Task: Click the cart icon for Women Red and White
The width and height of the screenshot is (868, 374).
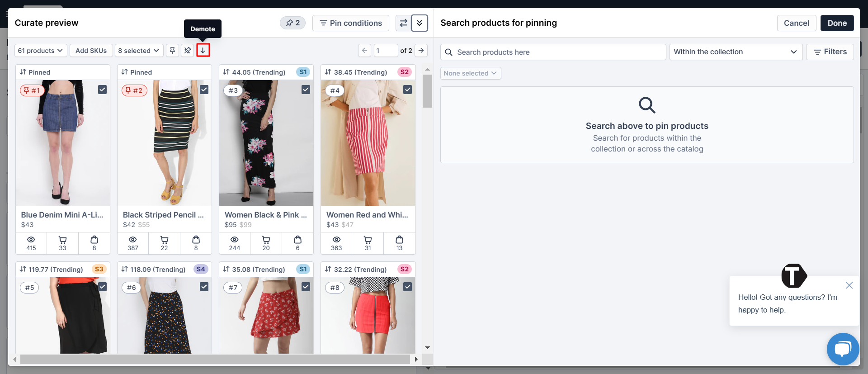Action: point(368,239)
